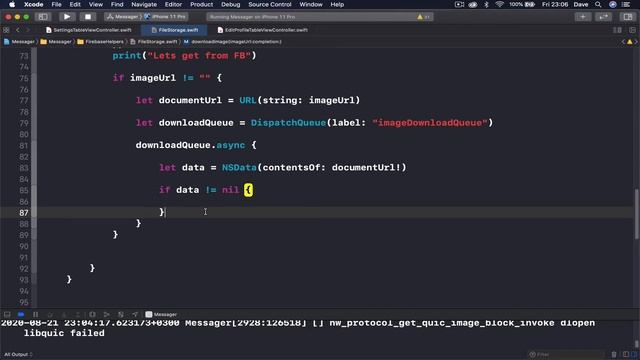The image size is (640, 360).
Task: Click the vertical editor scrollbar
Action: coord(636,213)
